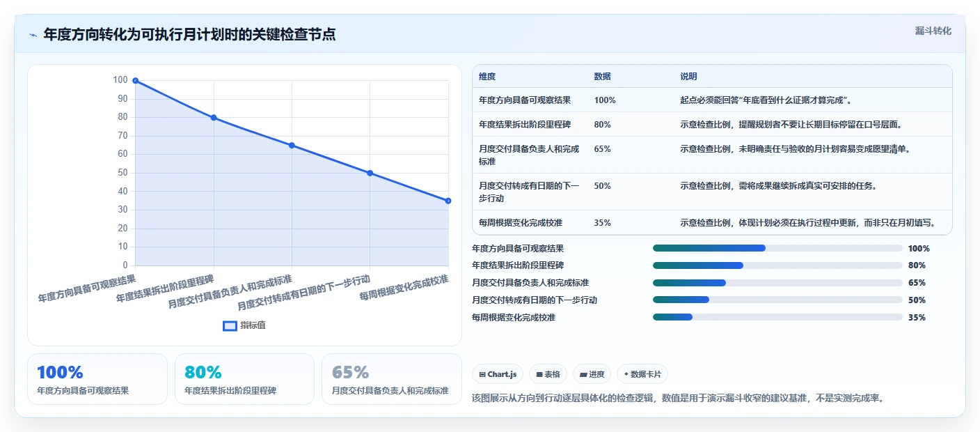
Task: Click the 50% cell in the table
Action: tap(602, 186)
